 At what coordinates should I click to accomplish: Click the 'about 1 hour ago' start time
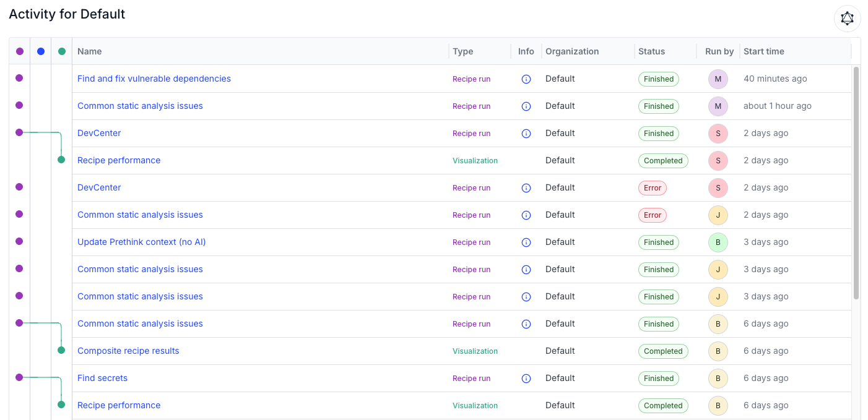point(778,106)
